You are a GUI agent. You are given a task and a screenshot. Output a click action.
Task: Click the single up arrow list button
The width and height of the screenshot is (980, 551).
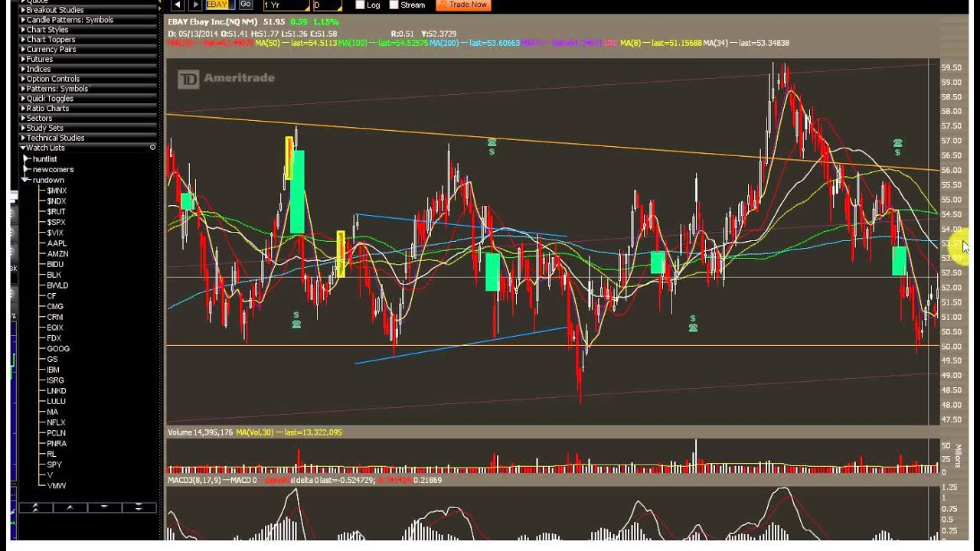point(70,507)
